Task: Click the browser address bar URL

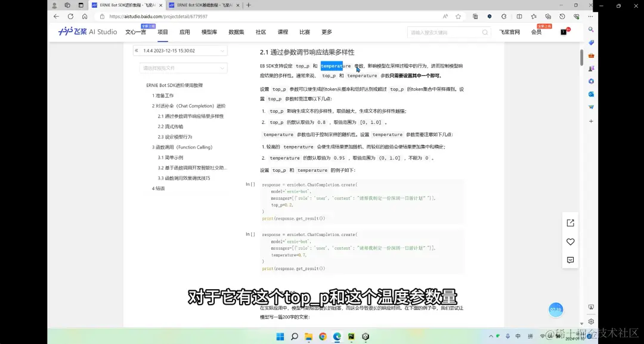Action: (158, 17)
